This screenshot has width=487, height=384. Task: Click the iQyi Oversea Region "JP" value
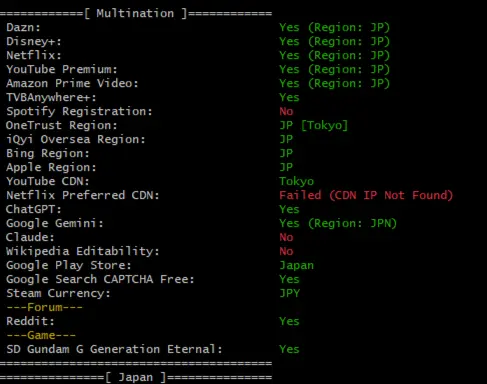[x=286, y=139]
